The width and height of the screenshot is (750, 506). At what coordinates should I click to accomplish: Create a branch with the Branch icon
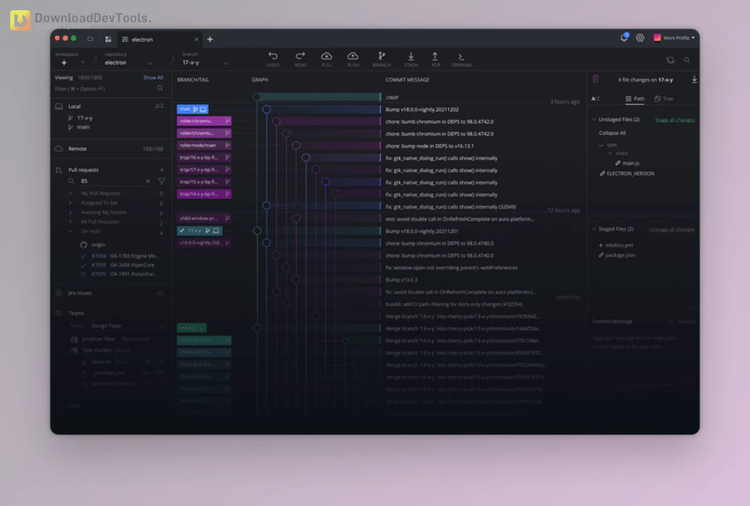381,56
